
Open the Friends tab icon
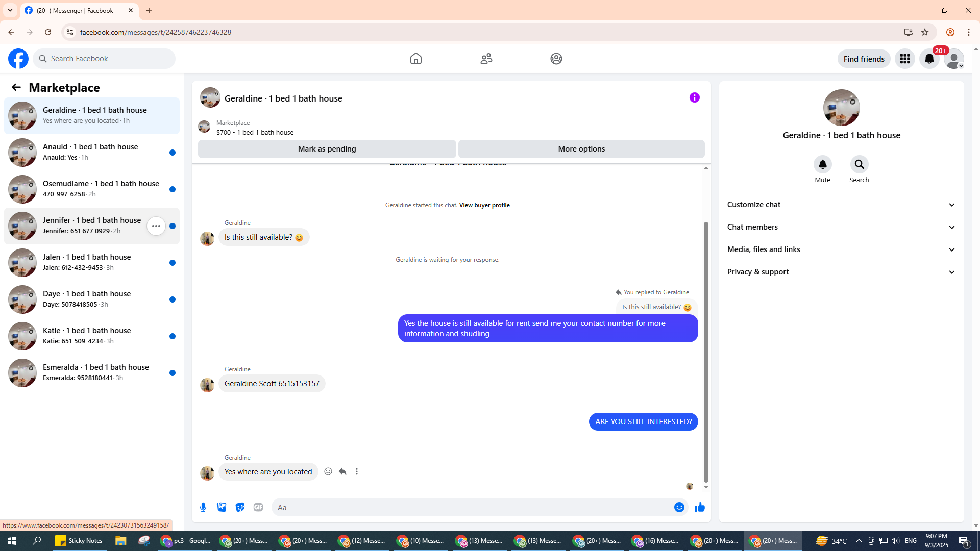(x=486, y=59)
